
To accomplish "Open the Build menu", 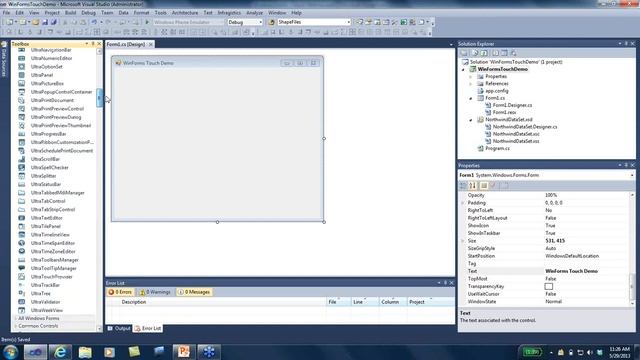I will point(70,13).
